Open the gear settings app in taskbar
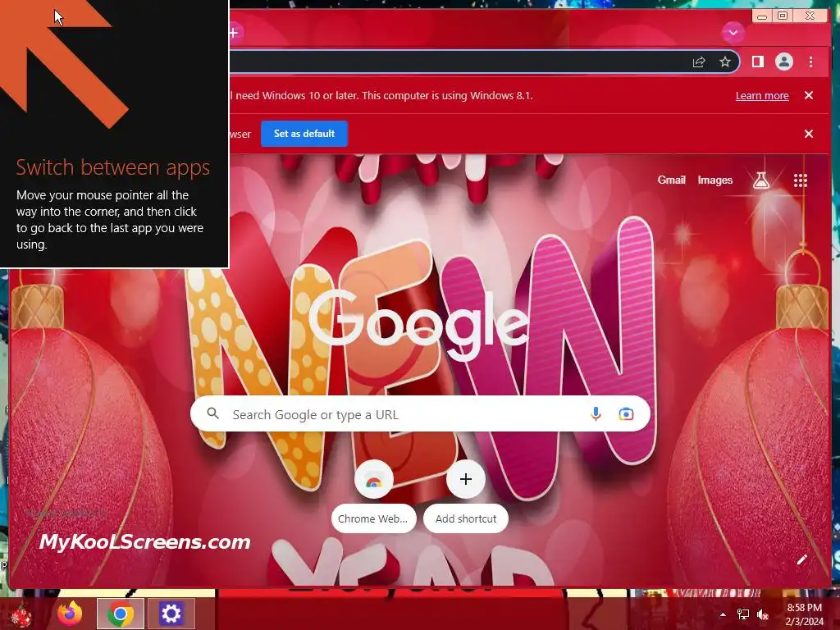Viewport: 840px width, 630px height. tap(171, 614)
